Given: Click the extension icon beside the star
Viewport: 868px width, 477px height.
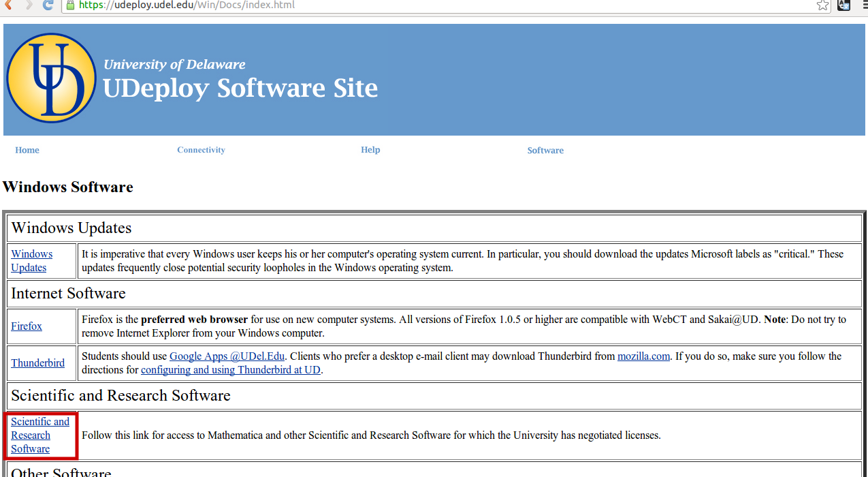Looking at the screenshot, I should 843,5.
